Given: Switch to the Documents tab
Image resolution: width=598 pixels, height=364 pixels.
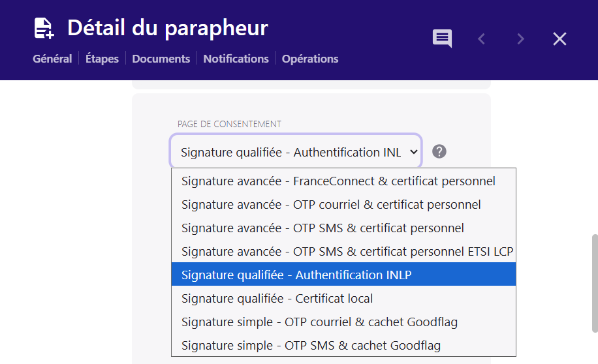Looking at the screenshot, I should click(161, 59).
